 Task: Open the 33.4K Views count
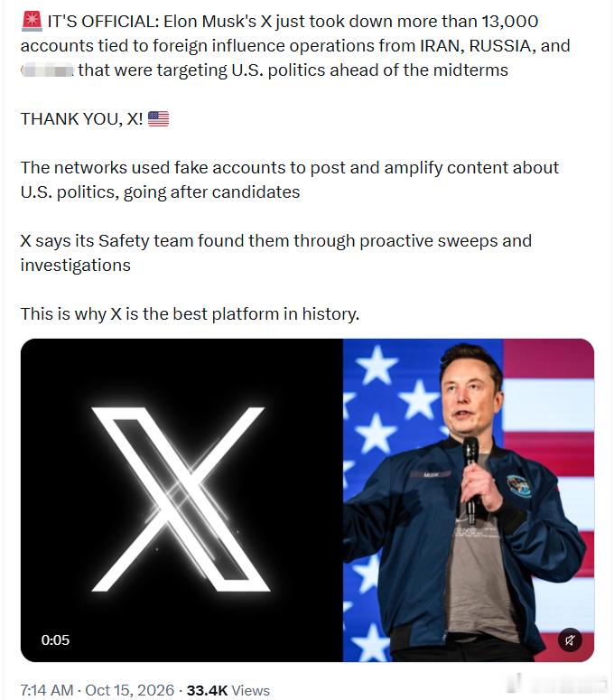228,690
